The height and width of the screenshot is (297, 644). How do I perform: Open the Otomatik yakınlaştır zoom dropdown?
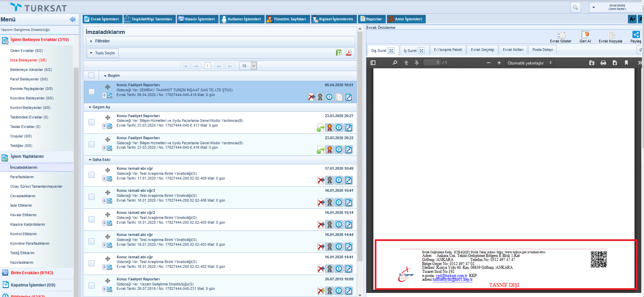(529, 63)
